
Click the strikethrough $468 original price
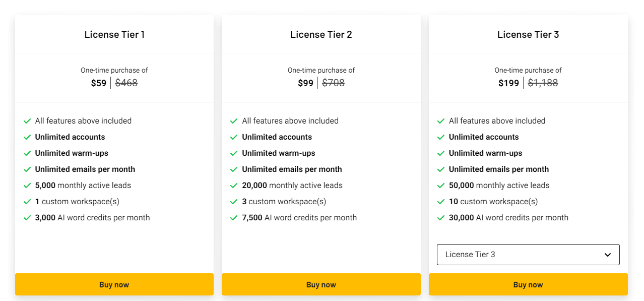coord(126,83)
